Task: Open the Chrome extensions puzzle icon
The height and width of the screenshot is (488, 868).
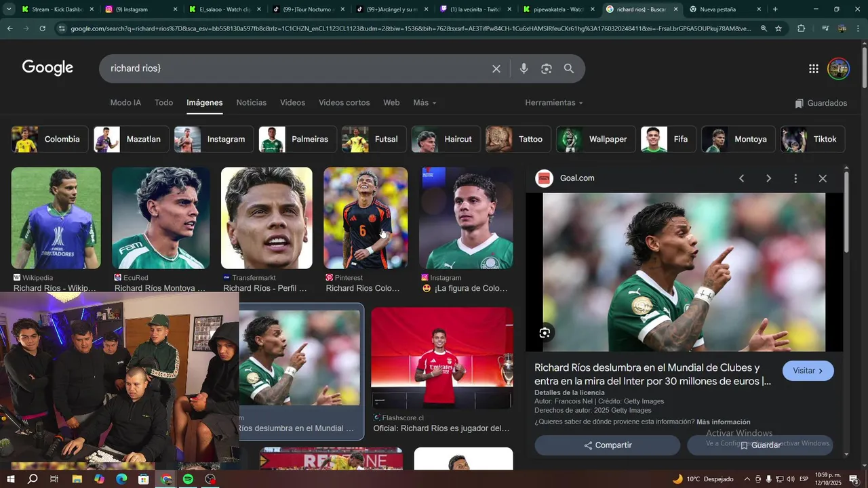Action: click(x=802, y=28)
